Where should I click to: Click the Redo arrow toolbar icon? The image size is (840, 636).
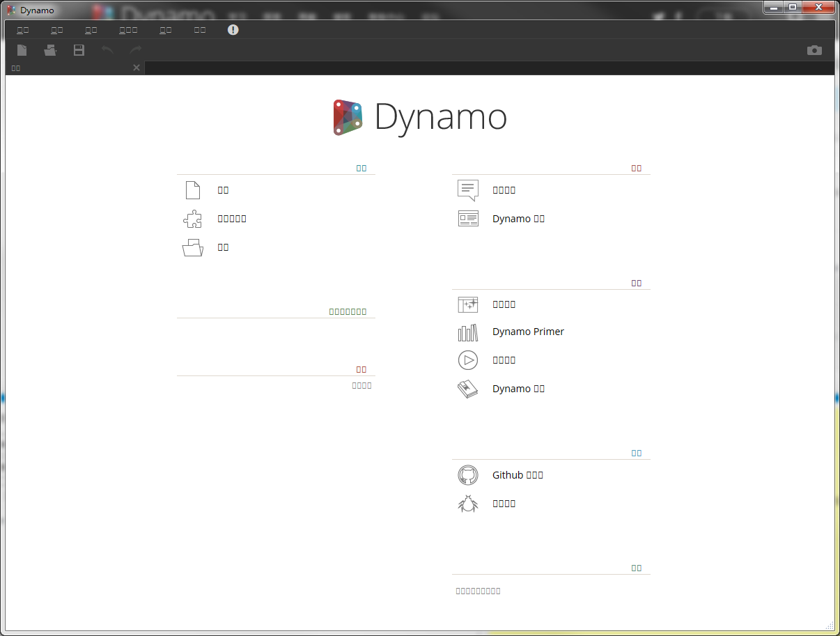pyautogui.click(x=136, y=50)
